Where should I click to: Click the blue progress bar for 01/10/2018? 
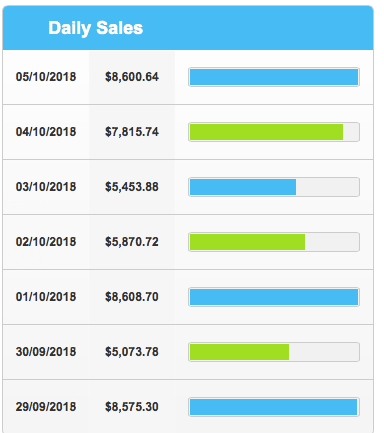274,297
